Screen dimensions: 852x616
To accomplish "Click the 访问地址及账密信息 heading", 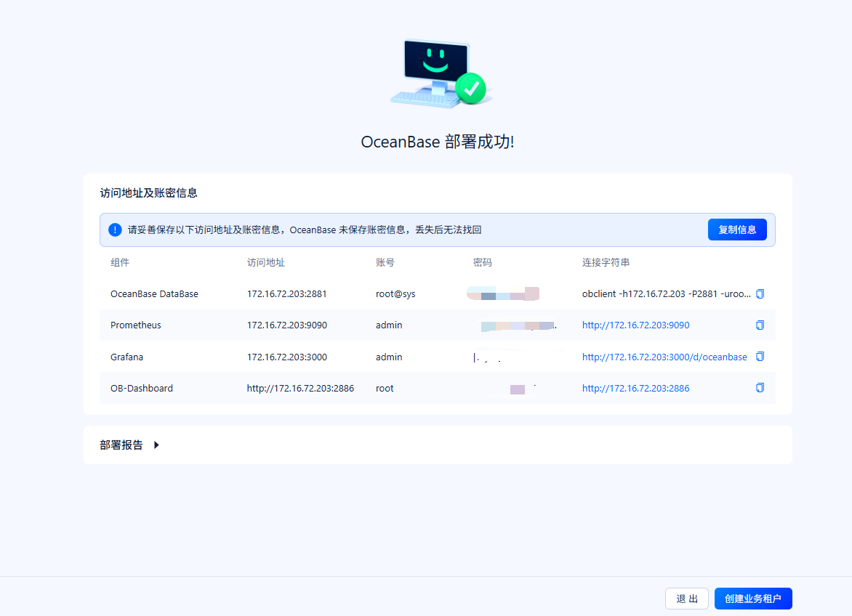I will (x=148, y=192).
